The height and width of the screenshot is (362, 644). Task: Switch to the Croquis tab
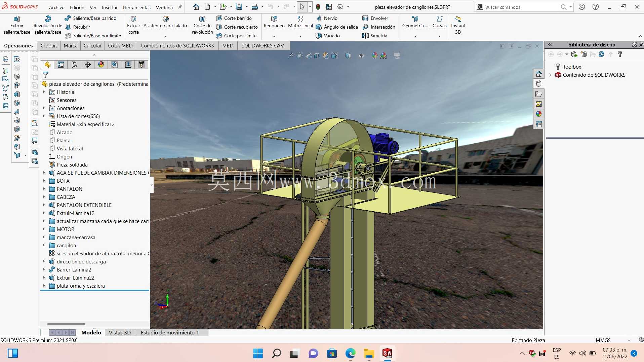click(49, 45)
